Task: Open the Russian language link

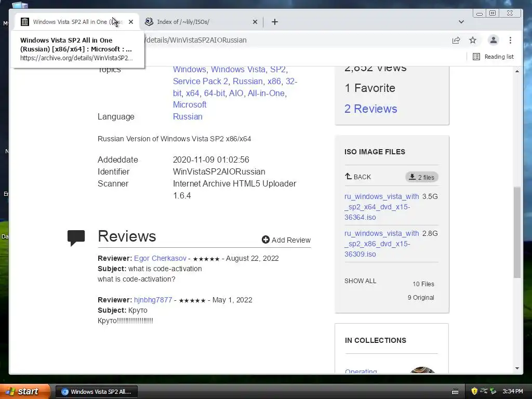Action: pyautogui.click(x=188, y=116)
